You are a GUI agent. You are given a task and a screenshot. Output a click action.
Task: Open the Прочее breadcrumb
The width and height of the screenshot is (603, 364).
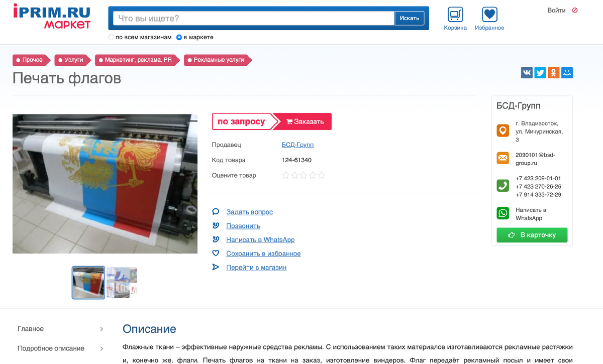(31, 60)
